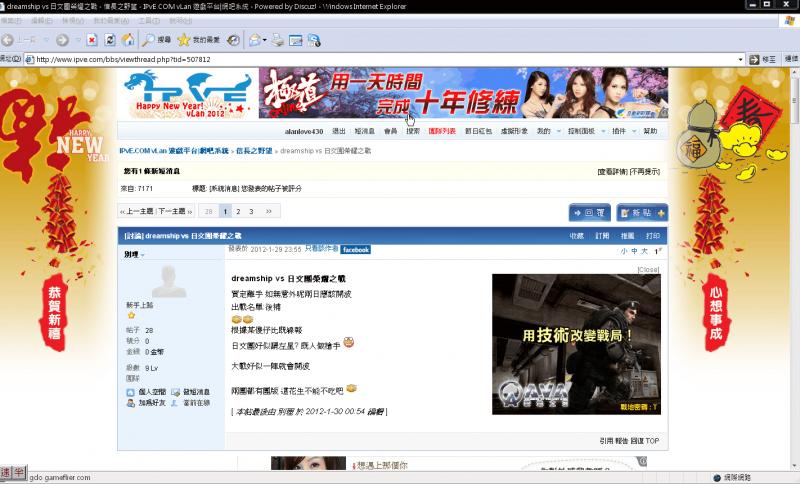Open the Search magnifier tool in the toolbar
800x484 pixels.
[x=157, y=40]
